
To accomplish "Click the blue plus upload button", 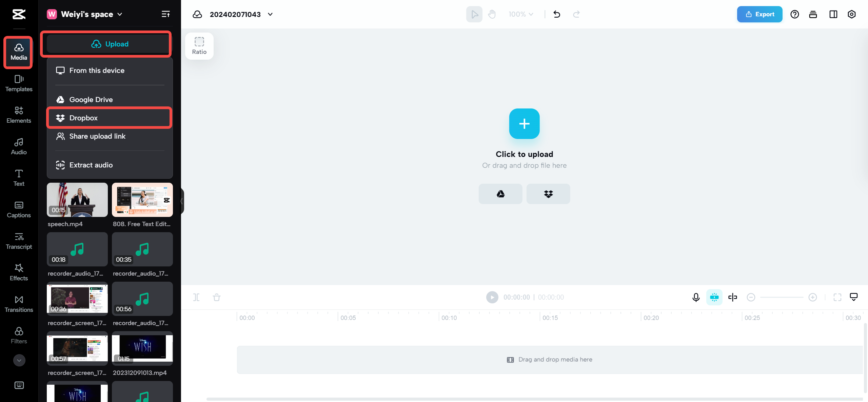I will tap(524, 124).
